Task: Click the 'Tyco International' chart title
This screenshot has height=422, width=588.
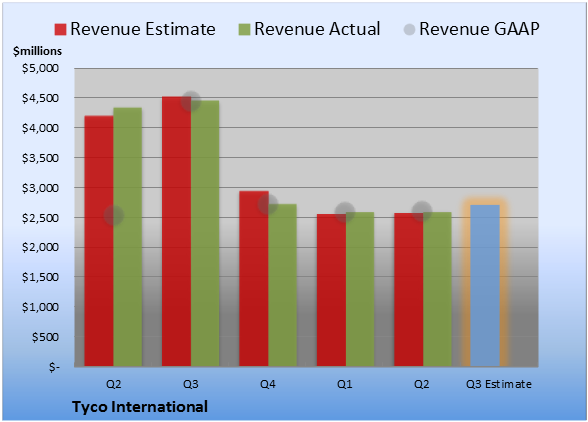Action: click(x=140, y=407)
